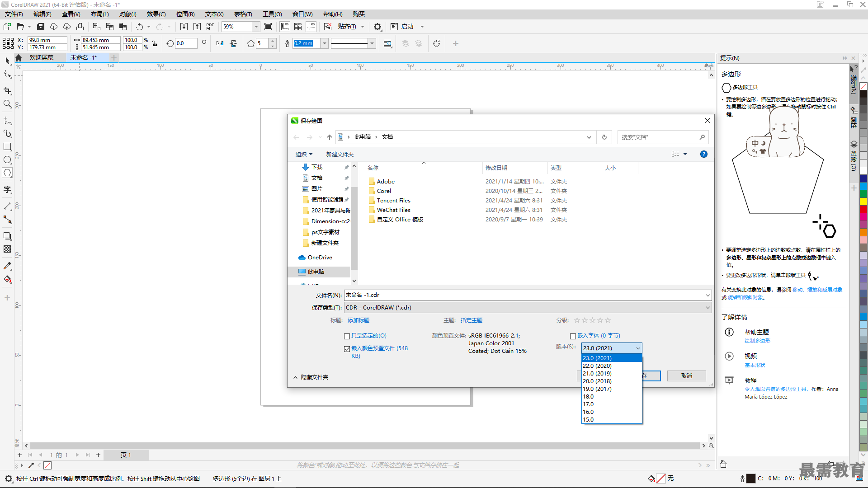The width and height of the screenshot is (868, 488).
Task: Open the zoom level dropdown
Action: click(x=256, y=27)
